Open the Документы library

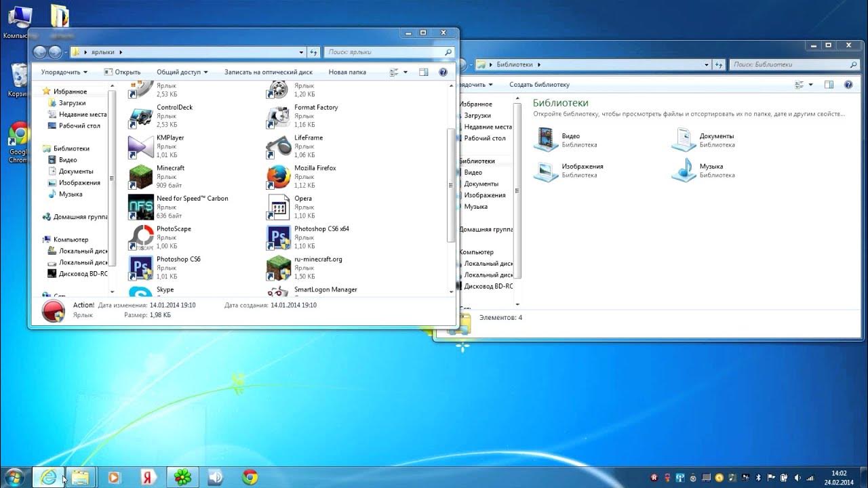[703, 140]
